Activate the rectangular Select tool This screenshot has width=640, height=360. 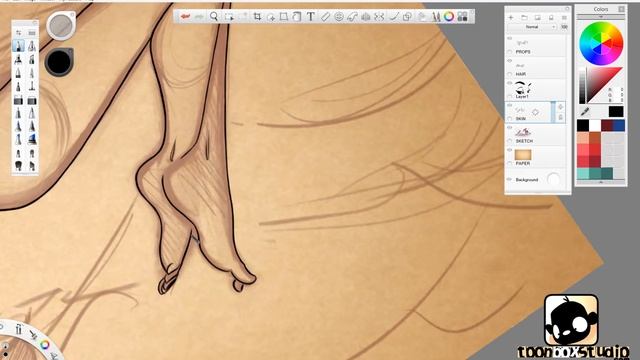pos(229,16)
